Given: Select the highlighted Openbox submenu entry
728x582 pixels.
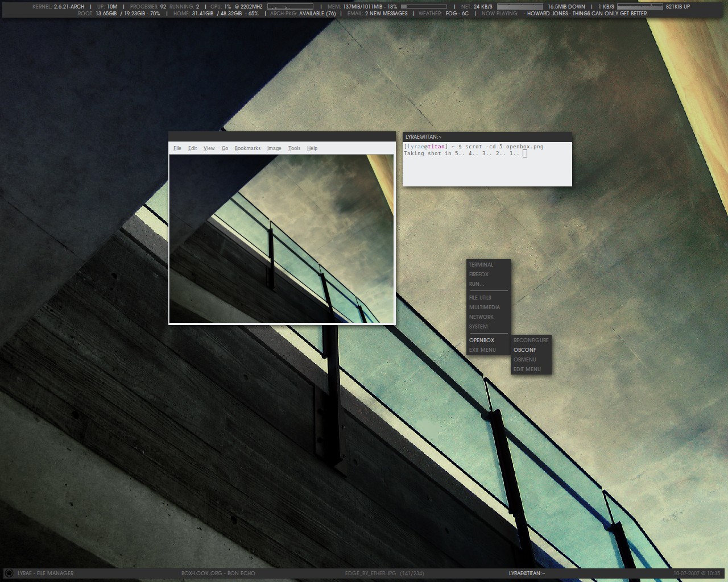Looking at the screenshot, I should [488, 340].
